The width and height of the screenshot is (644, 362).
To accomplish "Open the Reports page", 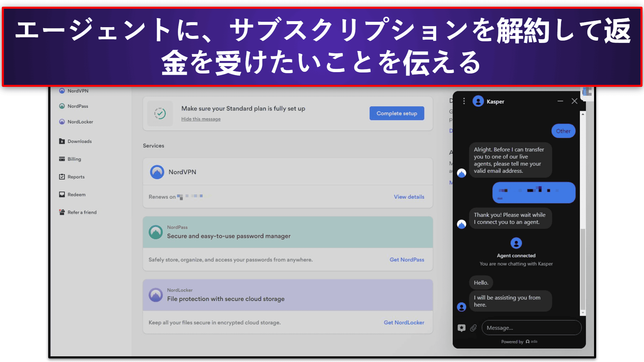I will 76,177.
